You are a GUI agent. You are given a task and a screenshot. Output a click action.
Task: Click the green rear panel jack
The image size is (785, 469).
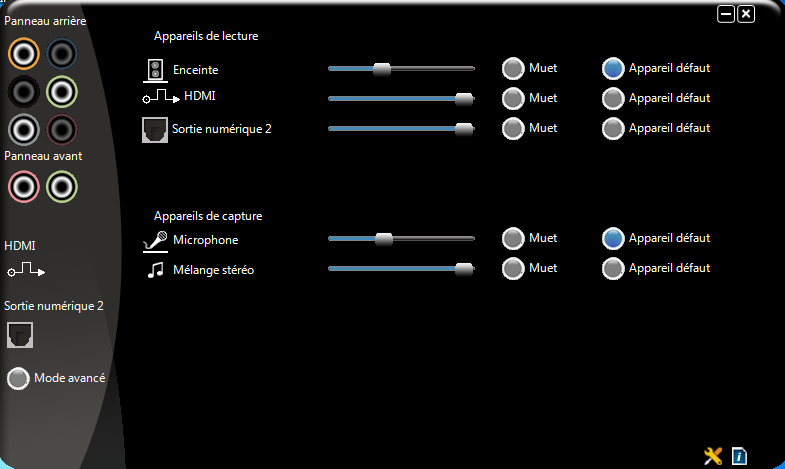[x=62, y=91]
